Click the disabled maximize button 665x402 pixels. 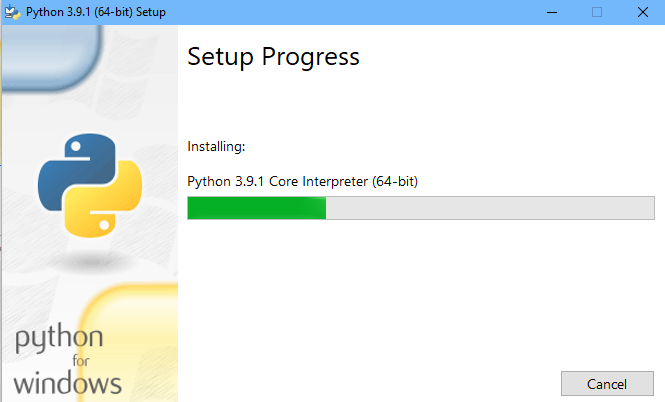(x=597, y=12)
